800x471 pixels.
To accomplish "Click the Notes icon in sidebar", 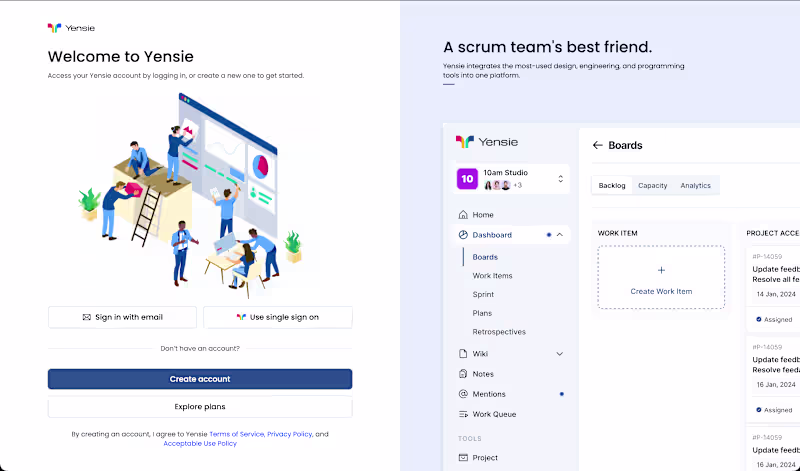I will pos(463,374).
